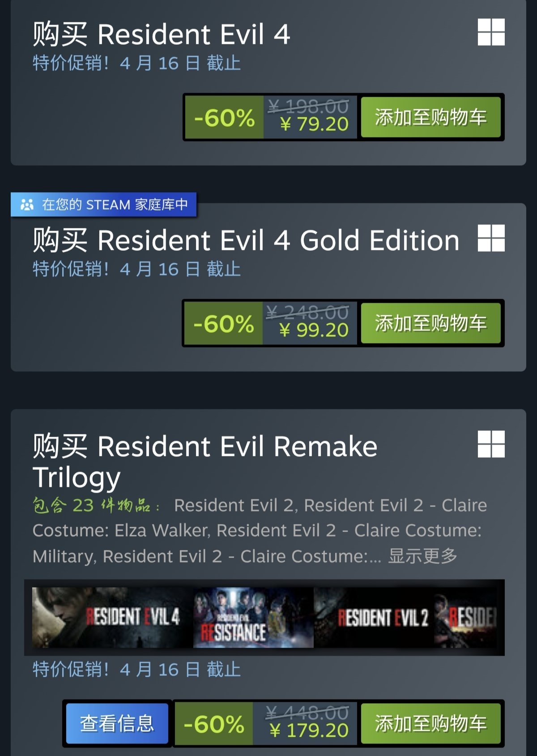Screen dimensions: 537x756
Task: Click the 购买 Resident Evil 4 Gold Edition heading
Action: click(x=246, y=241)
